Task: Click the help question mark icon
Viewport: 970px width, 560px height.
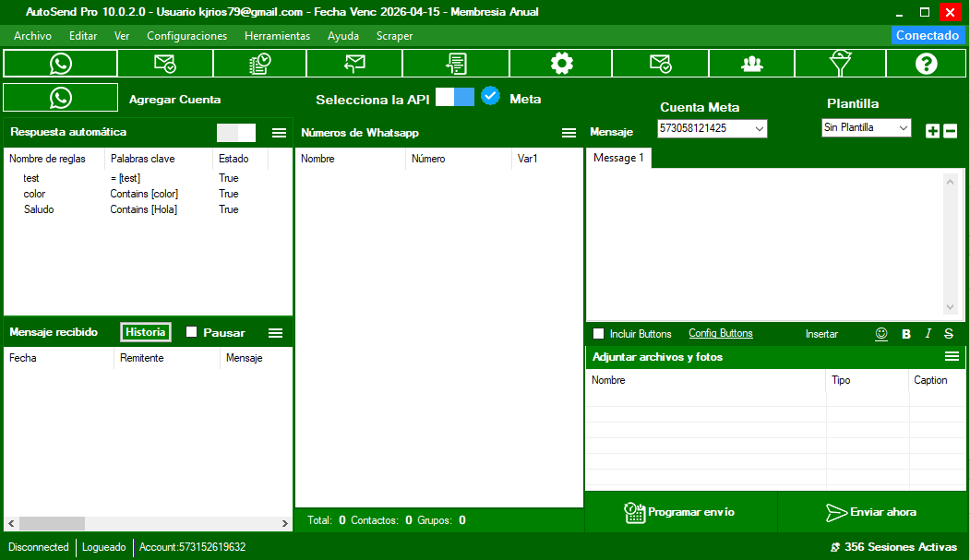Action: [x=927, y=64]
